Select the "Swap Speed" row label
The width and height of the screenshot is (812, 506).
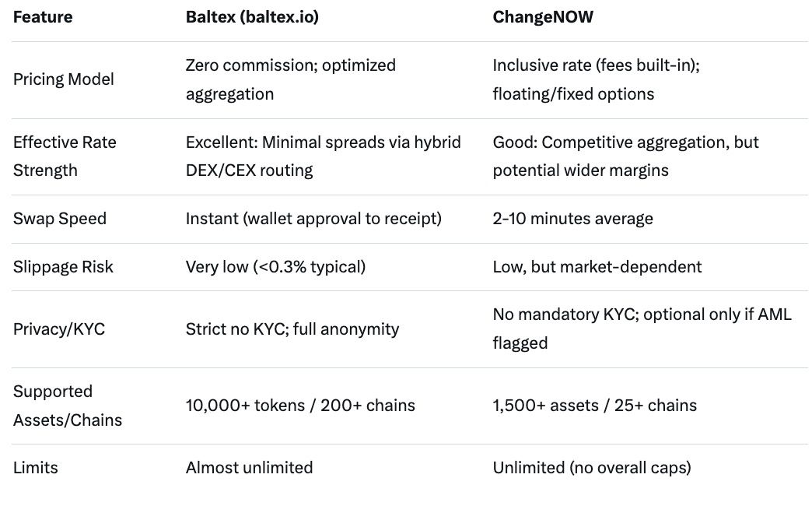pyautogui.click(x=60, y=219)
